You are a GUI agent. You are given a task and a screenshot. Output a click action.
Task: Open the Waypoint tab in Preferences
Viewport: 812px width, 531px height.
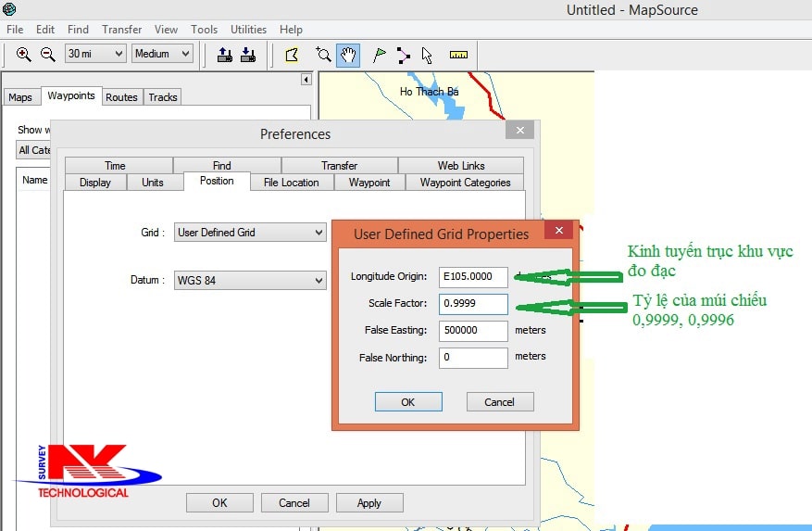pyautogui.click(x=369, y=183)
